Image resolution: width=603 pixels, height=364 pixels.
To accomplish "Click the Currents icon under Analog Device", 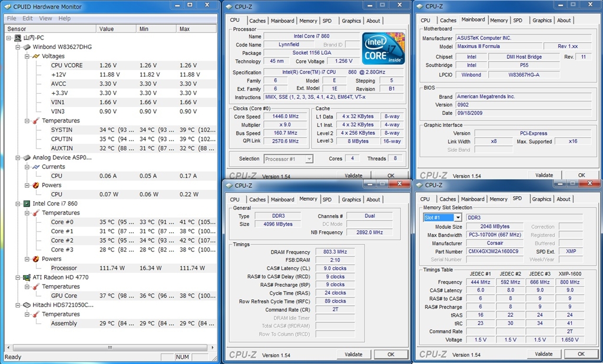I will (36, 167).
